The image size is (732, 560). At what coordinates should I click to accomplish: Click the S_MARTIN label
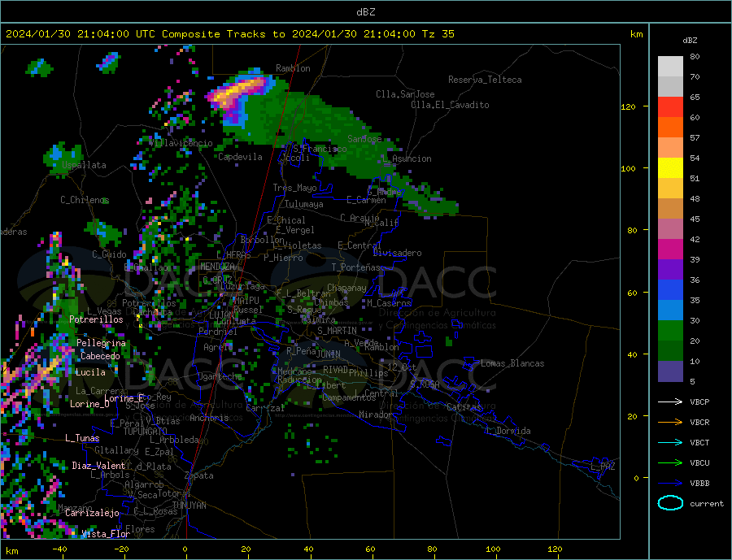[x=337, y=331]
